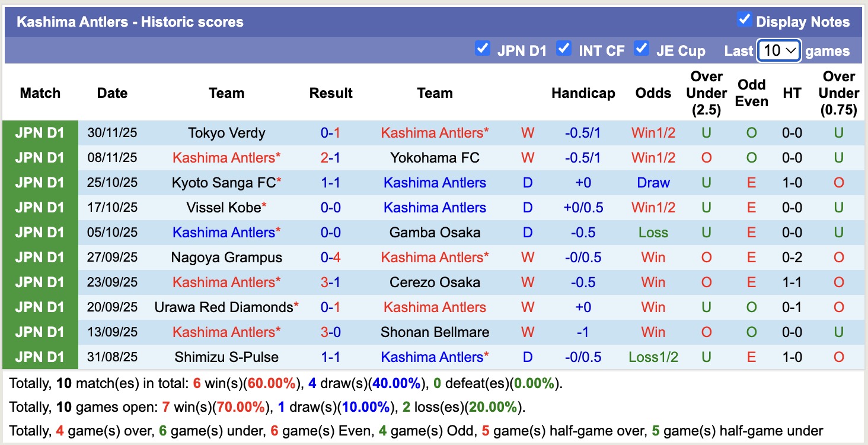Click the Tokyo Verdy team name
Image resolution: width=868 pixels, height=445 pixels.
[x=226, y=133]
